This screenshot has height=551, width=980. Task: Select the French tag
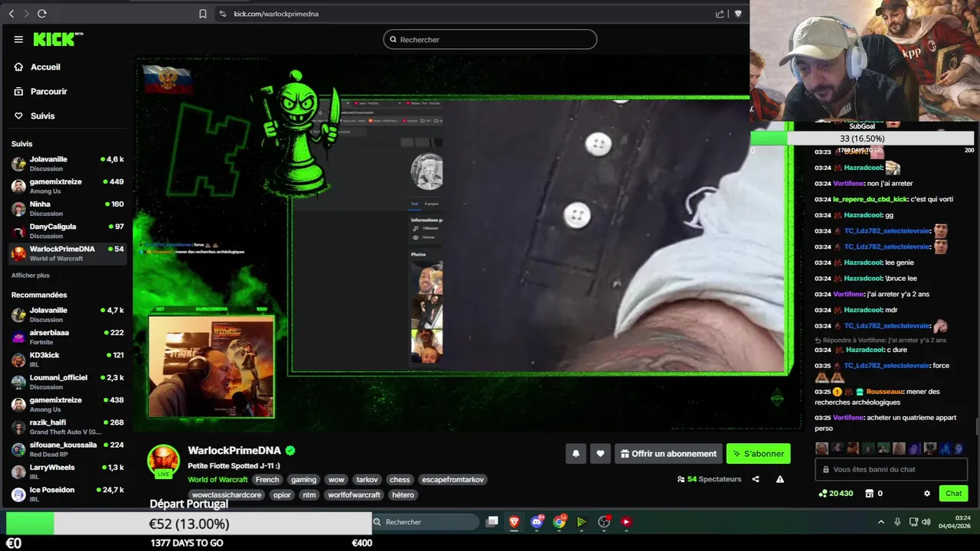tap(267, 480)
